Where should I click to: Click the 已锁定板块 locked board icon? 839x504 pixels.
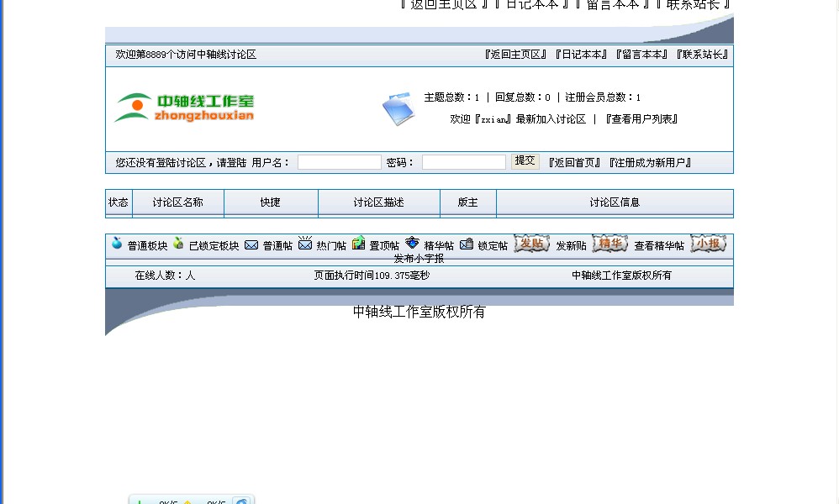[178, 244]
